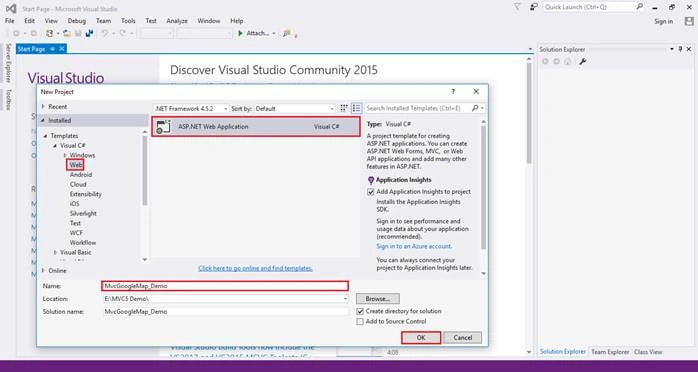
Task: Switch to the Class View tab
Action: pyautogui.click(x=648, y=352)
